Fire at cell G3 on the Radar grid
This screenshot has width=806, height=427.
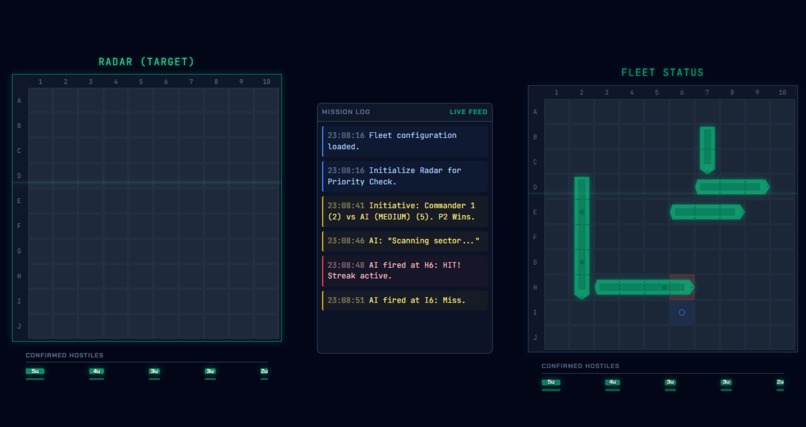click(x=91, y=251)
